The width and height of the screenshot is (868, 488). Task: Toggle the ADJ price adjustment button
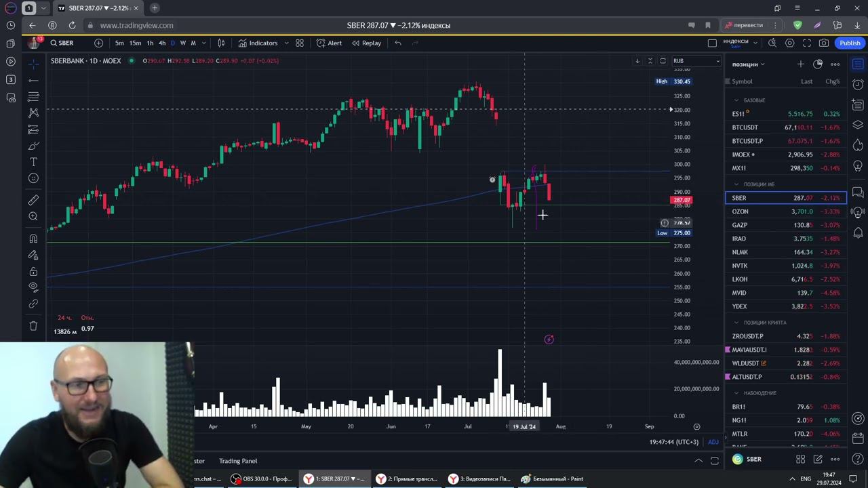click(x=713, y=442)
